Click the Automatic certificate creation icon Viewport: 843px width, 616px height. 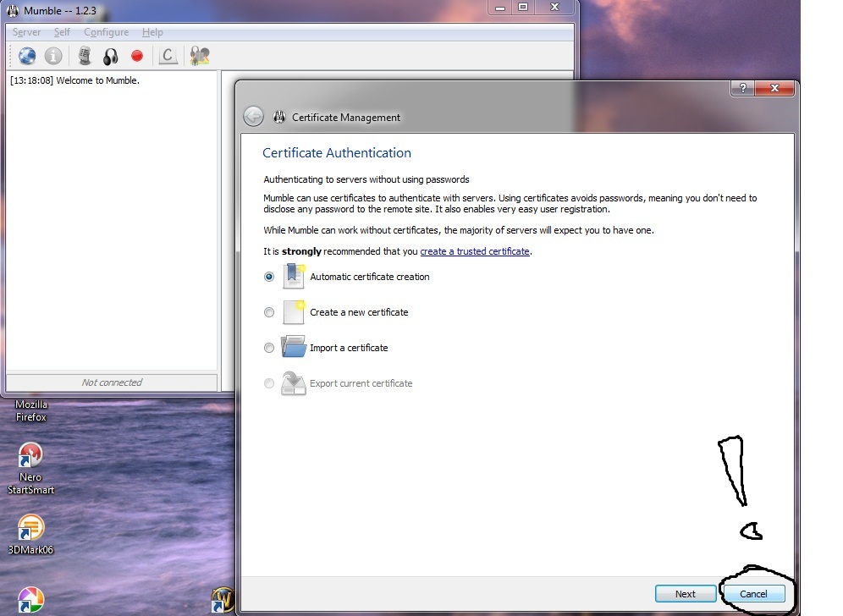point(294,277)
